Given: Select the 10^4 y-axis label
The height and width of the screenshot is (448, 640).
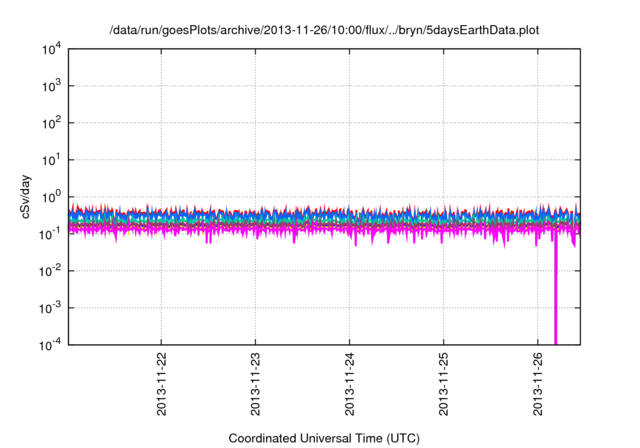Looking at the screenshot, I should pyautogui.click(x=52, y=50).
